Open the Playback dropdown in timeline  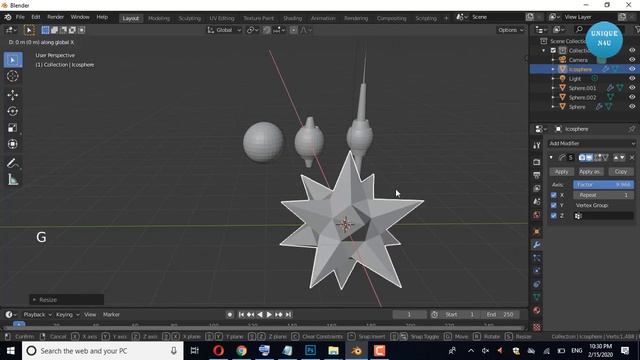[37, 315]
